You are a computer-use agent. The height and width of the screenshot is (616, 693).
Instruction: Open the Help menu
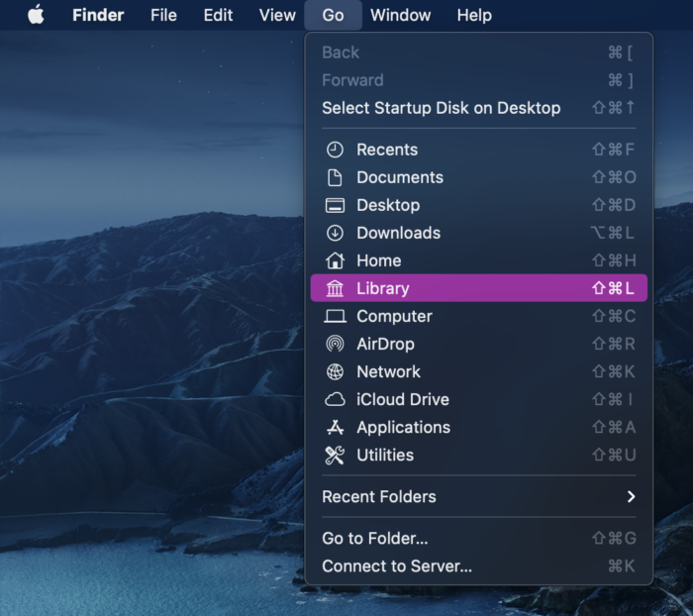point(474,15)
